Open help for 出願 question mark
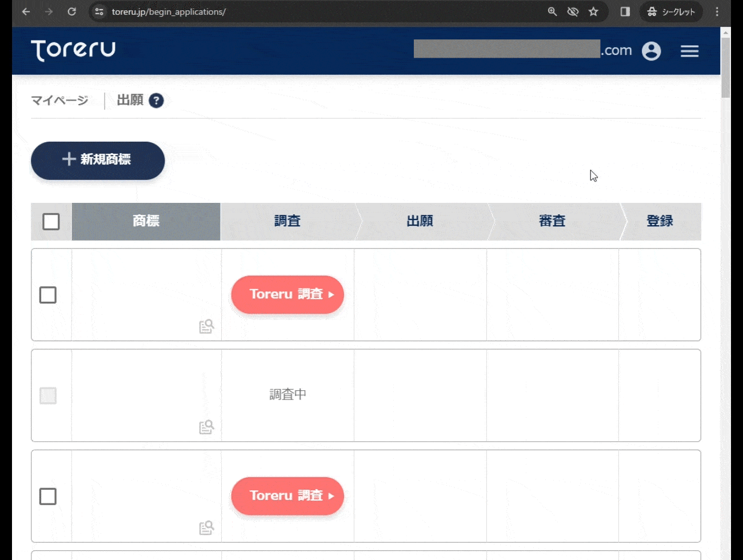 [156, 101]
